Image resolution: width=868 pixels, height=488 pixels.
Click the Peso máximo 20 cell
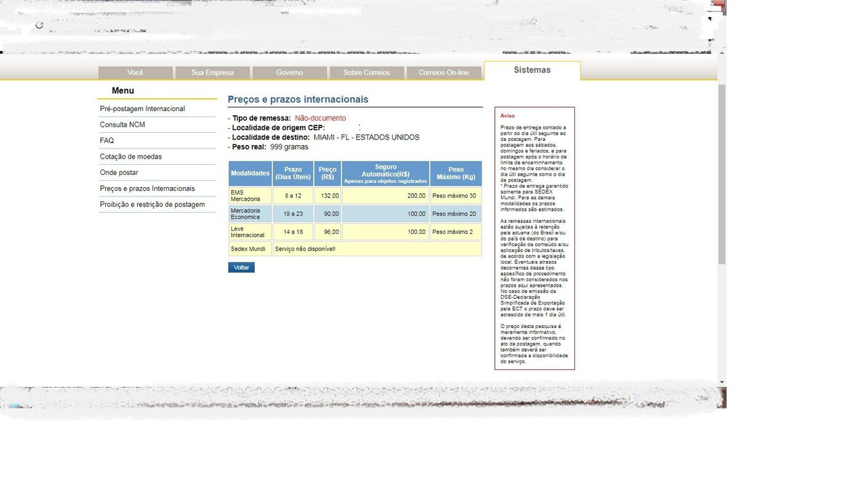(x=456, y=213)
